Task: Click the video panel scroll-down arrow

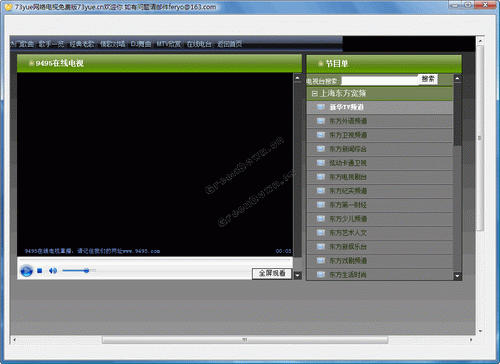Action: pos(297,275)
